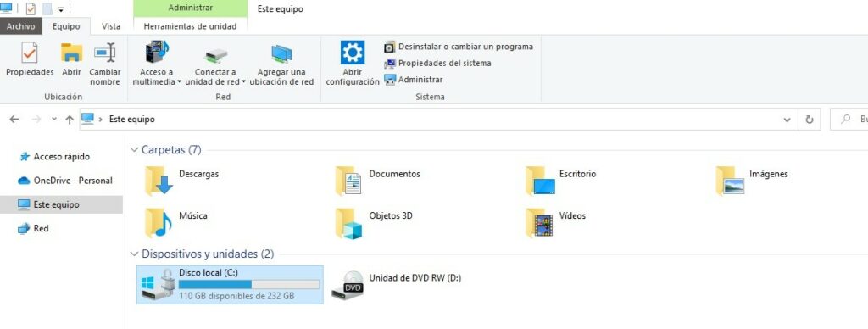Expand the Acceso a multimedia dropdown arrow
The height and width of the screenshot is (329, 868).
point(180,82)
